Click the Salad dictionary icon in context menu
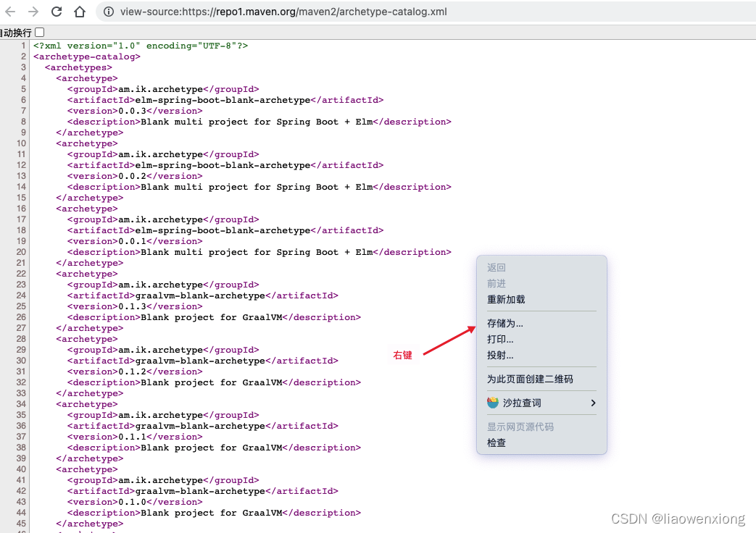Screen dimensions: 756x533 [x=493, y=403]
